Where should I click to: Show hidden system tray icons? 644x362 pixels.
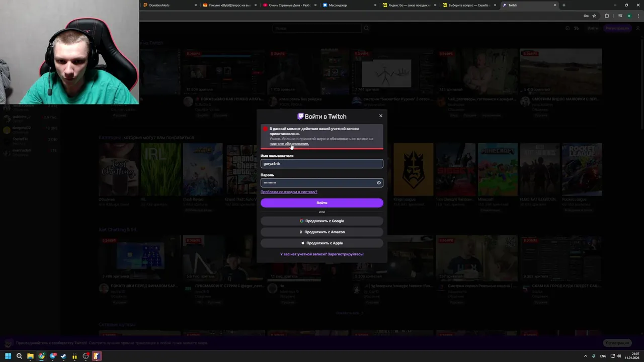tap(585, 356)
